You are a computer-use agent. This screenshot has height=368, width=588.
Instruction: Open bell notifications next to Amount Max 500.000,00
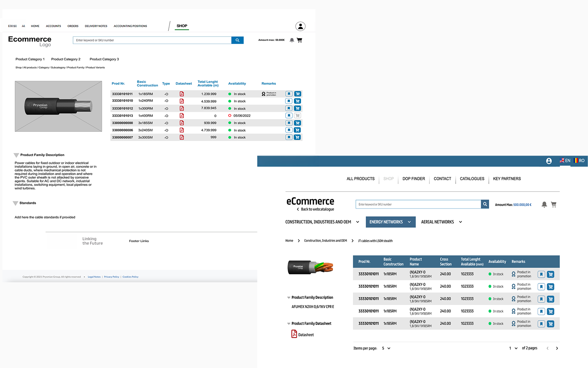tap(544, 205)
